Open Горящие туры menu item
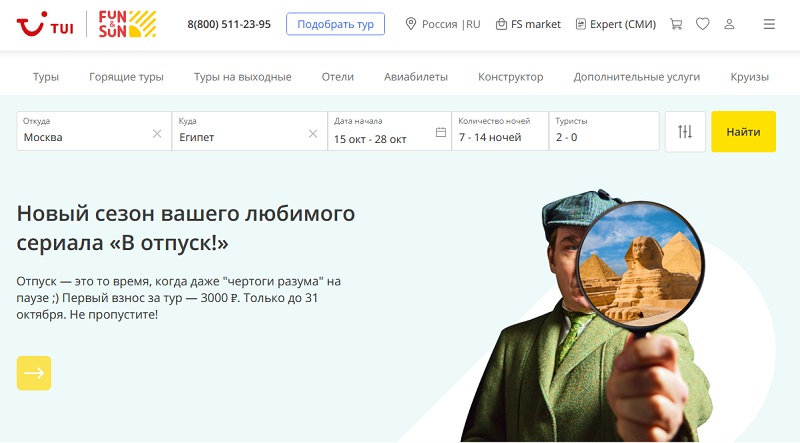 (x=127, y=77)
